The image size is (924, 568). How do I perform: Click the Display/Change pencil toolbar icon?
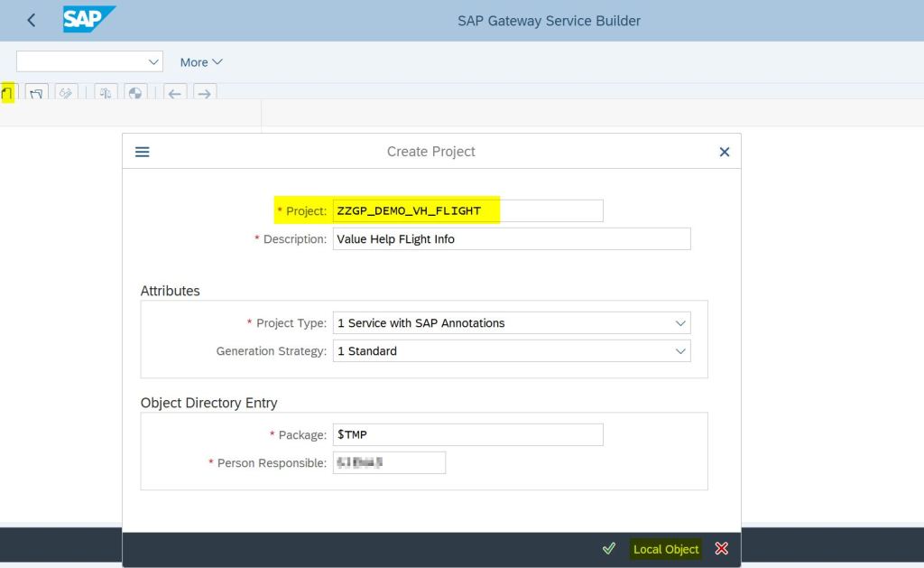pos(66,92)
